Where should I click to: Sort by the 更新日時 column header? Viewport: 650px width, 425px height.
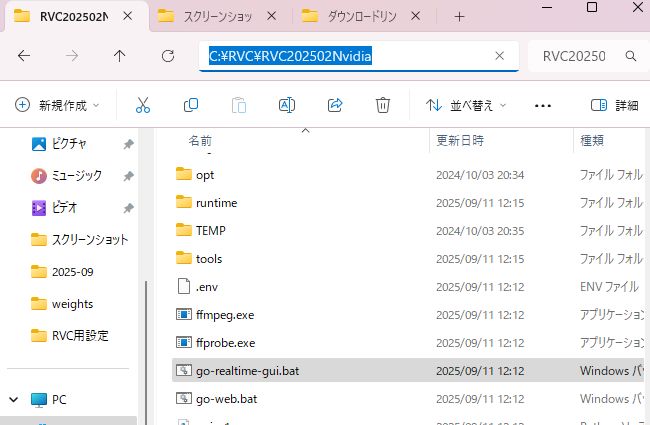[460, 141]
